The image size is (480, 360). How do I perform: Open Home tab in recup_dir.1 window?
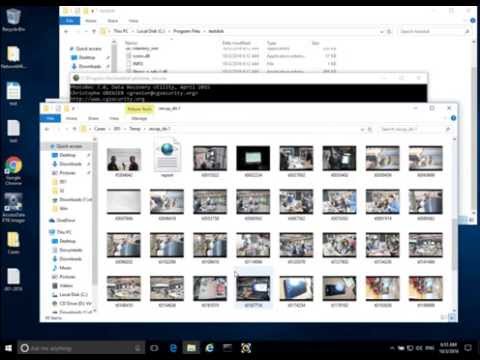point(71,118)
